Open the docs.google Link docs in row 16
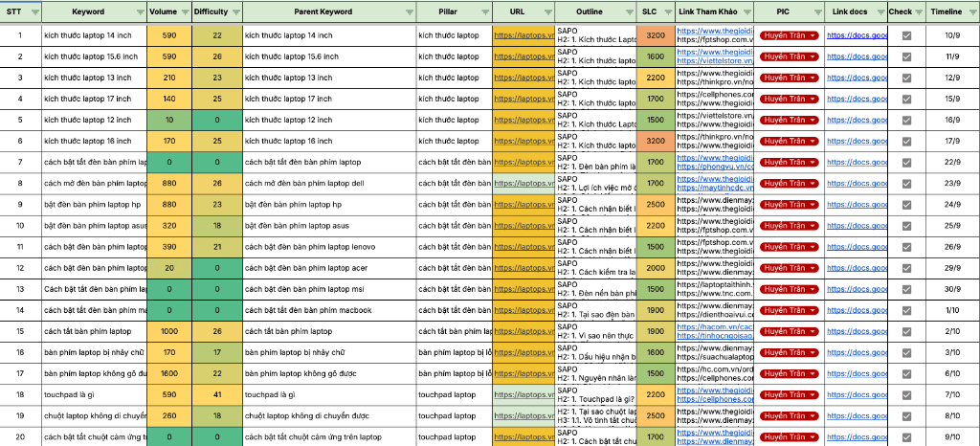980x446 pixels. point(857,352)
